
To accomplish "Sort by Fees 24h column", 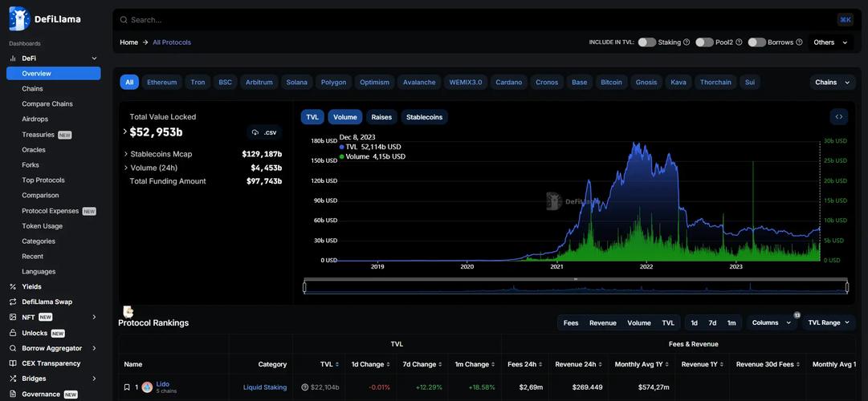I will click(x=541, y=364).
